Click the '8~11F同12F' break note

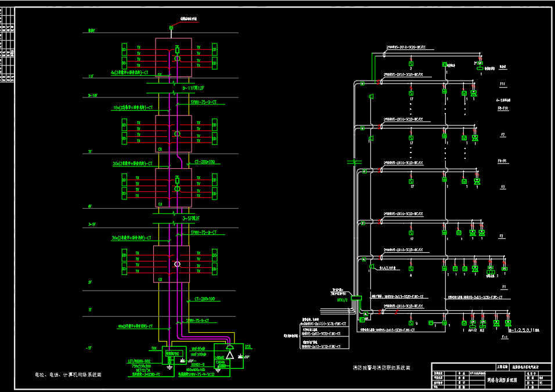point(193,88)
